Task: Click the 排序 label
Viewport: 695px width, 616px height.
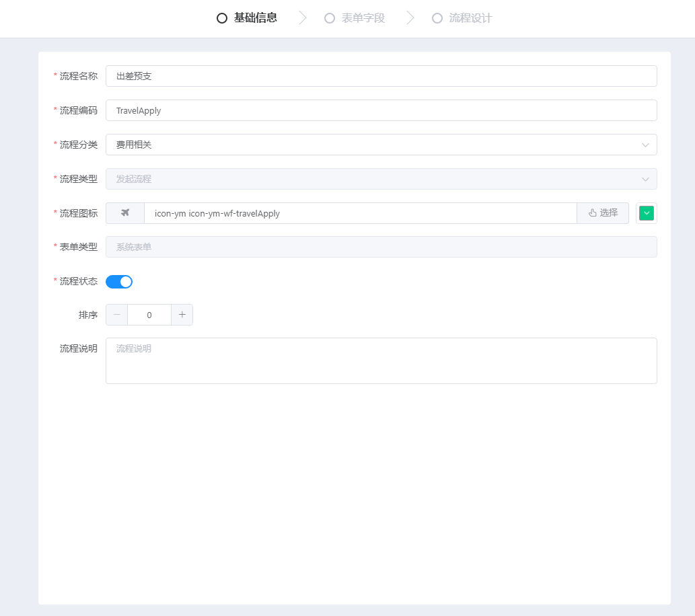Action: click(87, 315)
